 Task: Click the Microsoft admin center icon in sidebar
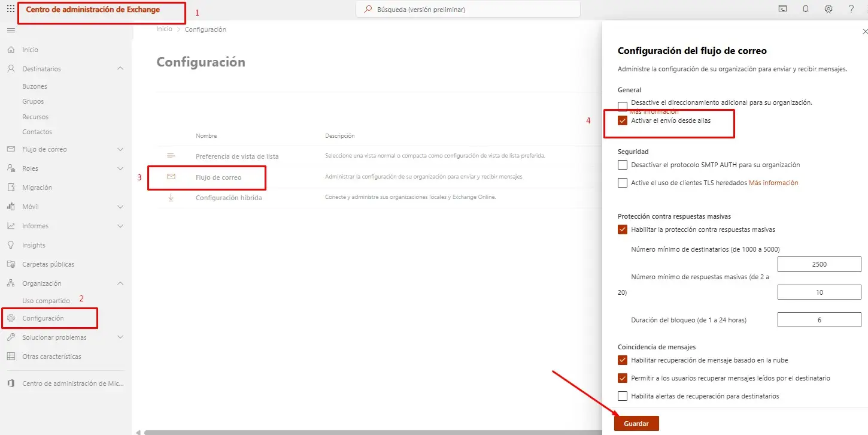11,383
